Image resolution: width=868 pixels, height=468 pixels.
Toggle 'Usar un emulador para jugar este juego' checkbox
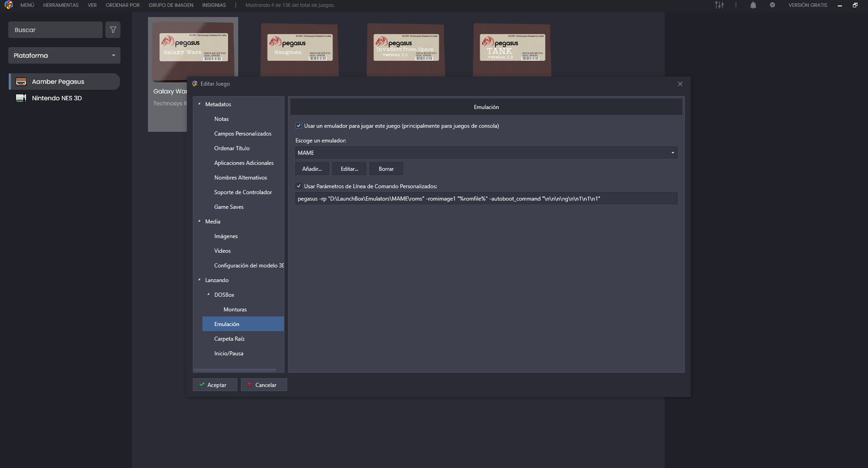299,125
